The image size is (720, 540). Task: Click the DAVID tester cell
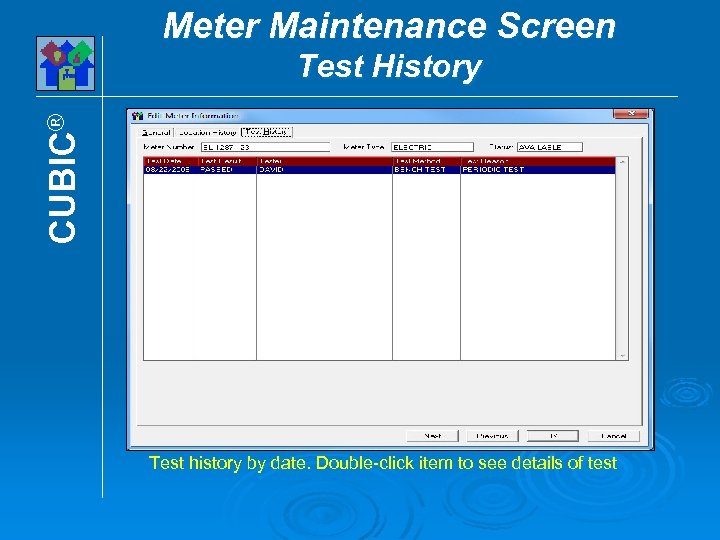[x=325, y=169]
